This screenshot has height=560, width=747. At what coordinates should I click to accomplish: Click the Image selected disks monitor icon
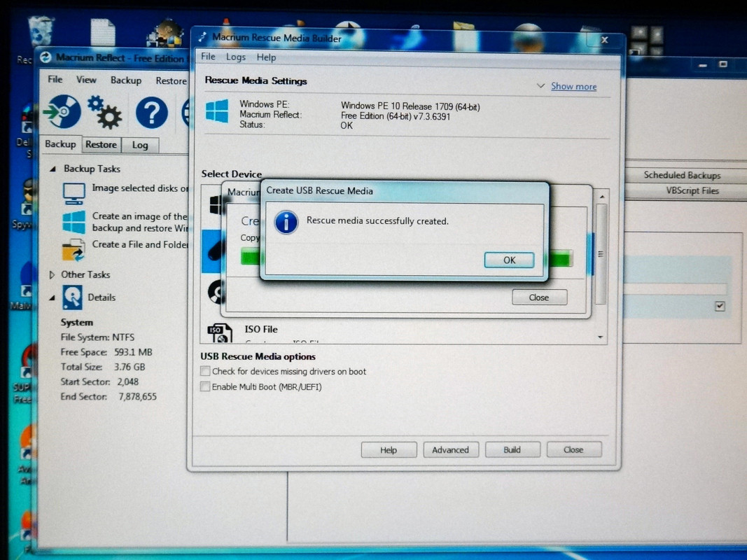click(x=74, y=193)
